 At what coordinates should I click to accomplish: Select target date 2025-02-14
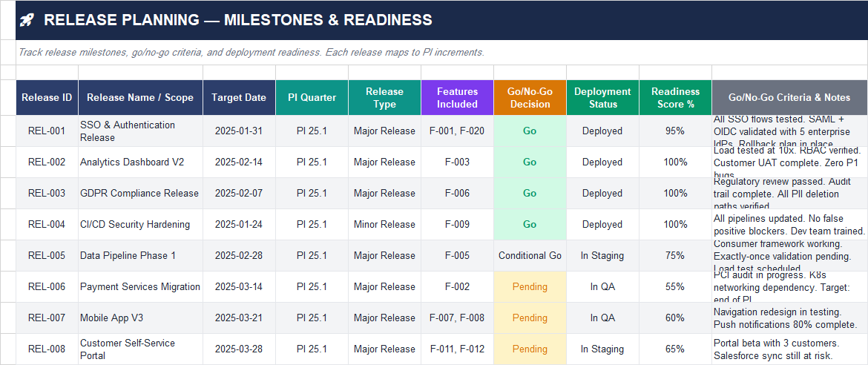239,162
